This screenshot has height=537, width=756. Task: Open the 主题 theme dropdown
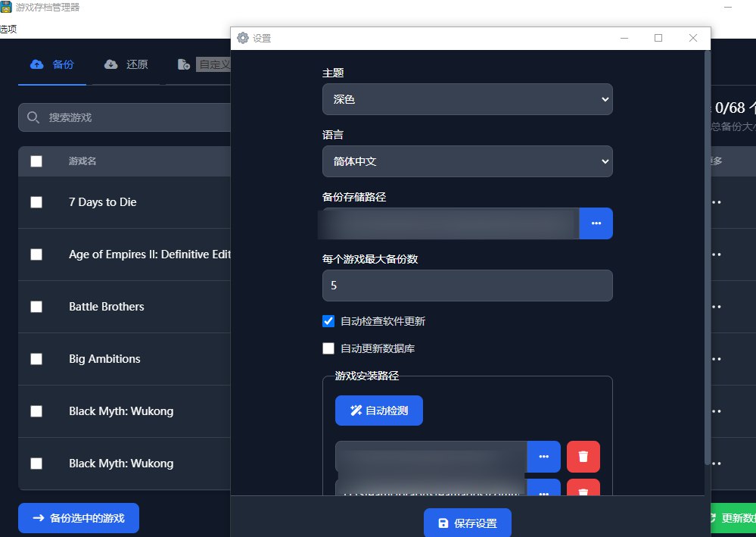(x=467, y=98)
